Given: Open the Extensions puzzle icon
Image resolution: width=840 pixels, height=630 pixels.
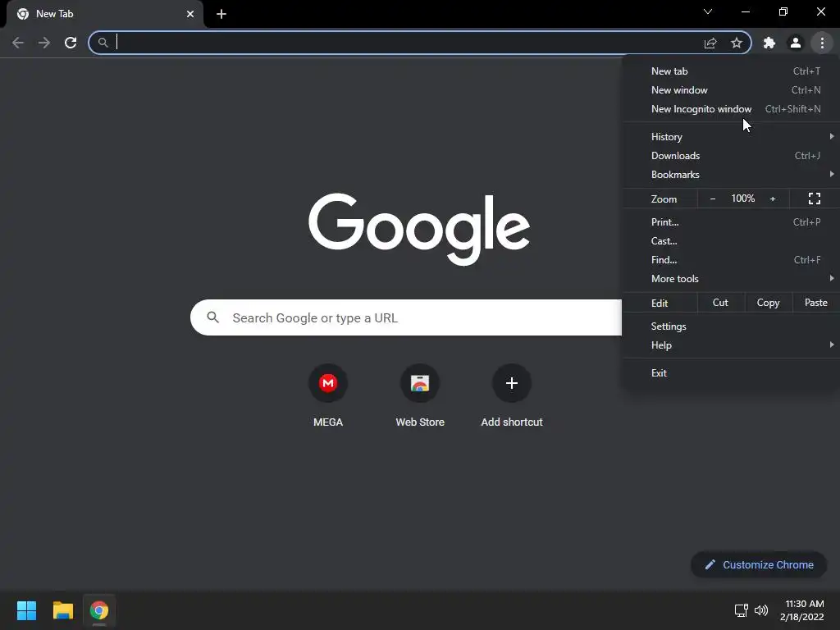Looking at the screenshot, I should [769, 43].
